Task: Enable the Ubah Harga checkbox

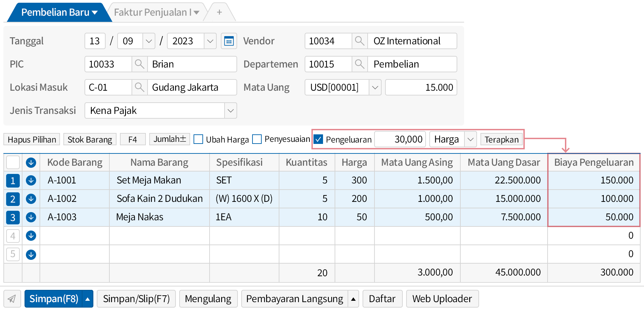Action: pyautogui.click(x=198, y=139)
